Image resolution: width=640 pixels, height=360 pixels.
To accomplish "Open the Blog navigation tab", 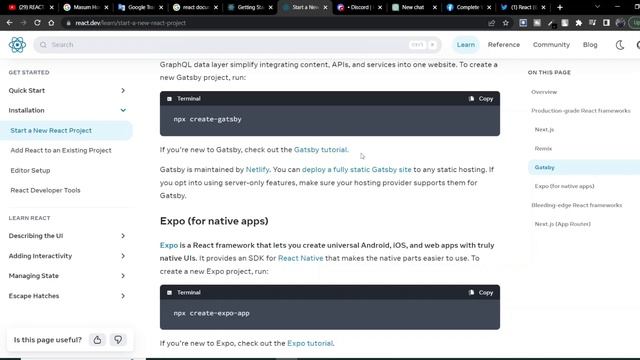I will click(590, 44).
